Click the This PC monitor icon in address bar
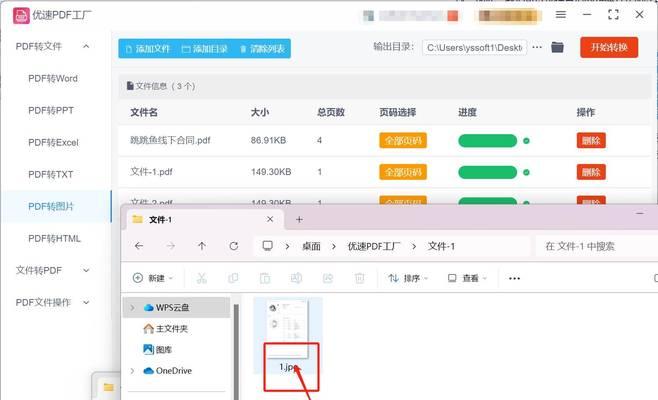 click(x=267, y=246)
